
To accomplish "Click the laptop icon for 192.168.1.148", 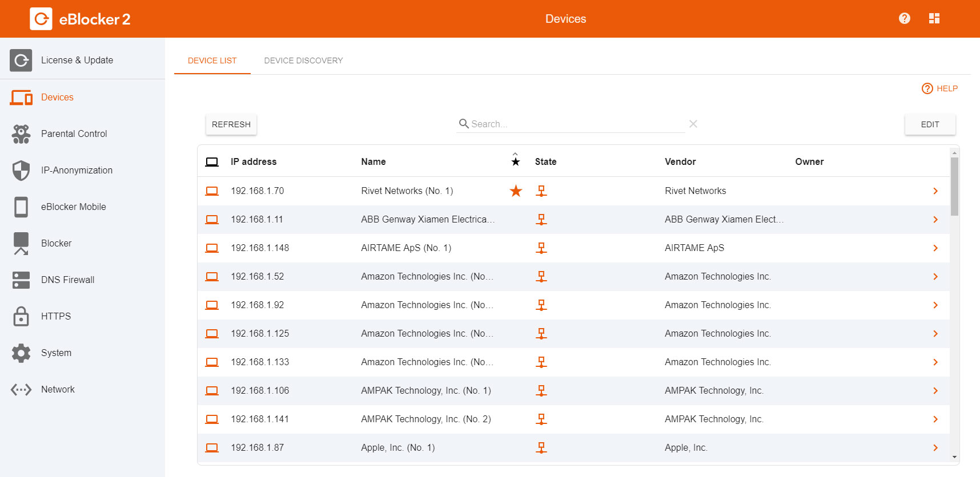I will [x=212, y=248].
